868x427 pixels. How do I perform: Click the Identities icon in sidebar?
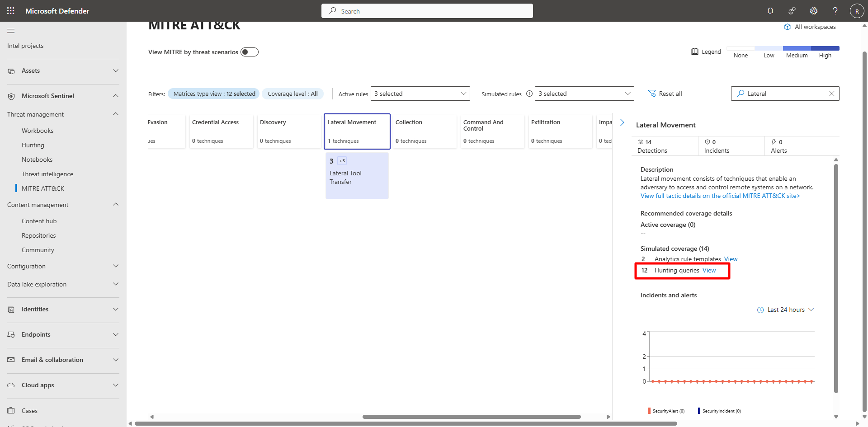coord(11,310)
